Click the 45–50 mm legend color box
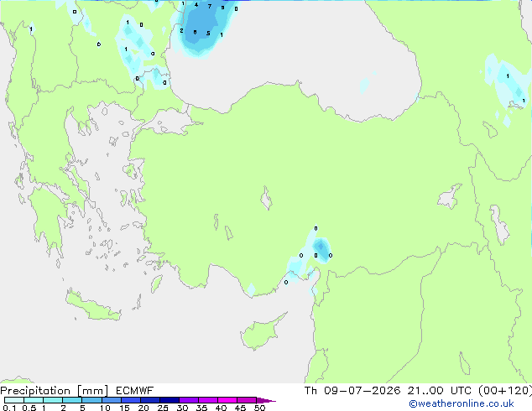Screen dimensions: 532x411 [x=247, y=400]
